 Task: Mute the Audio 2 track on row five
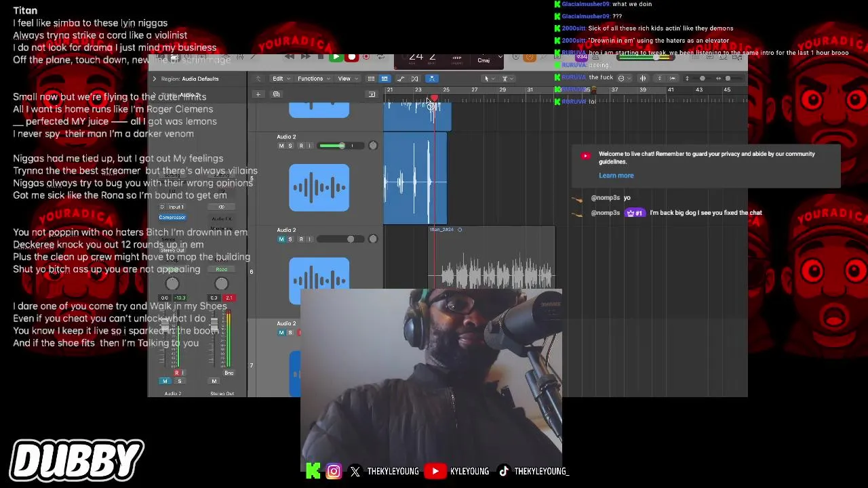[x=281, y=146]
